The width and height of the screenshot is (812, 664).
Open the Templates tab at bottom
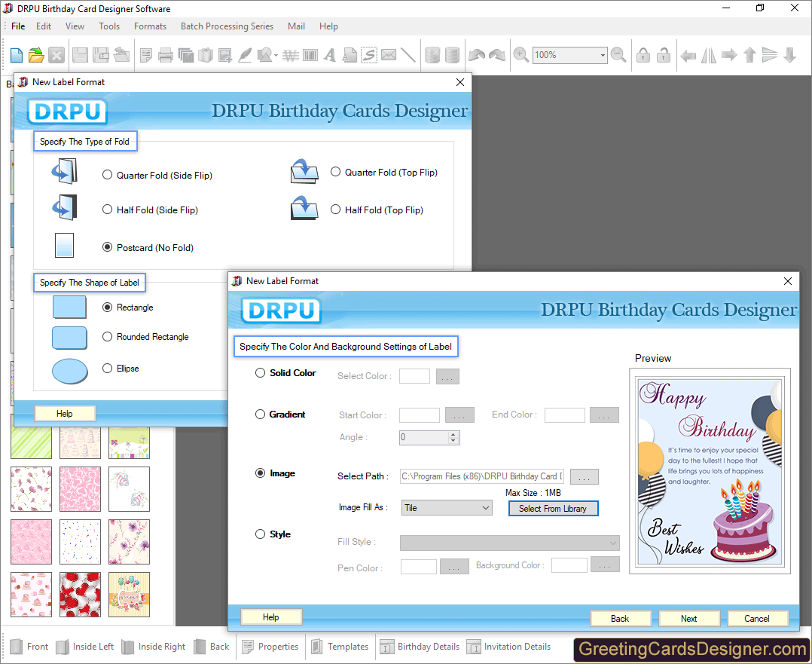340,647
